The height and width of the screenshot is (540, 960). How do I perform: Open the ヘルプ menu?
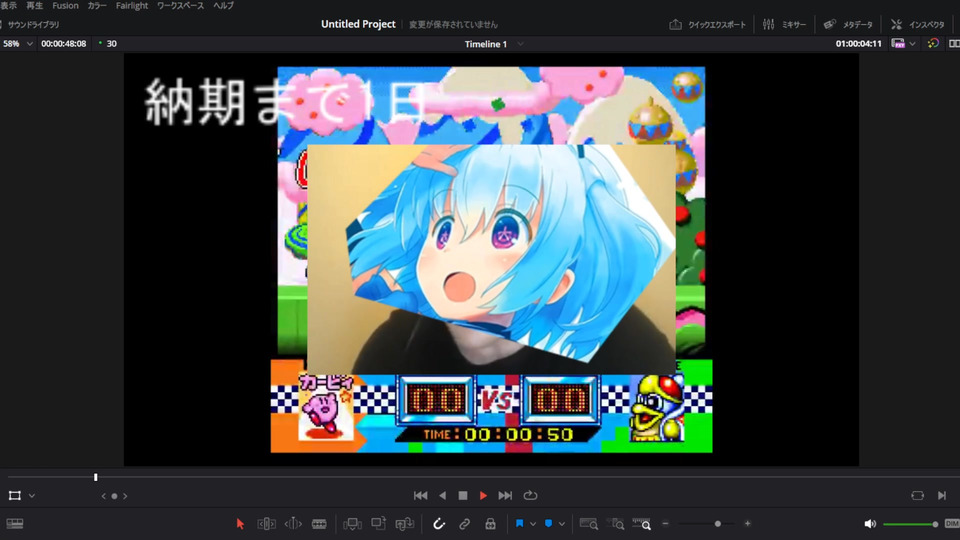tap(223, 6)
